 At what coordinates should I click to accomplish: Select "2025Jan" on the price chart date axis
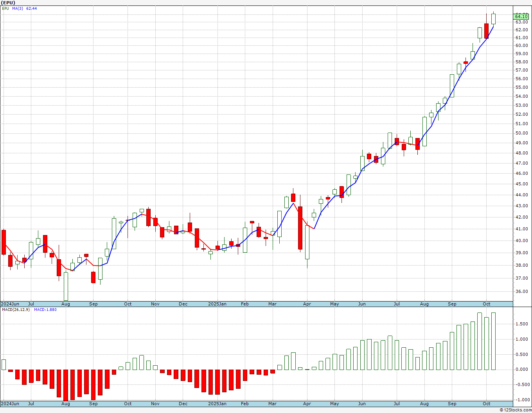pyautogui.click(x=217, y=304)
